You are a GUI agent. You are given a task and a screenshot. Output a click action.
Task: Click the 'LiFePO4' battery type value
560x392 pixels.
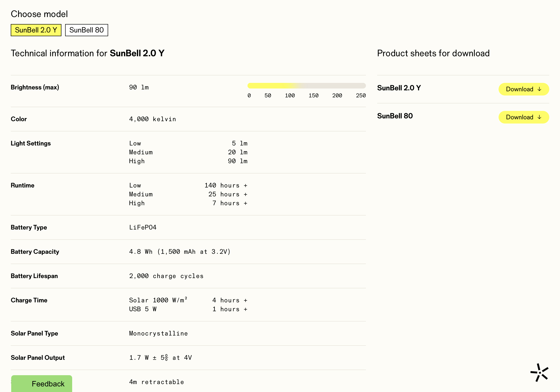143,227
